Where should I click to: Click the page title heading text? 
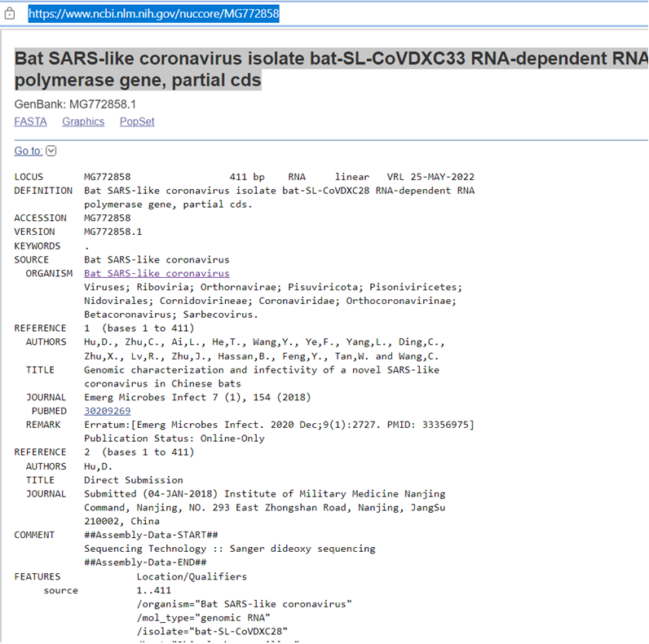(331, 69)
